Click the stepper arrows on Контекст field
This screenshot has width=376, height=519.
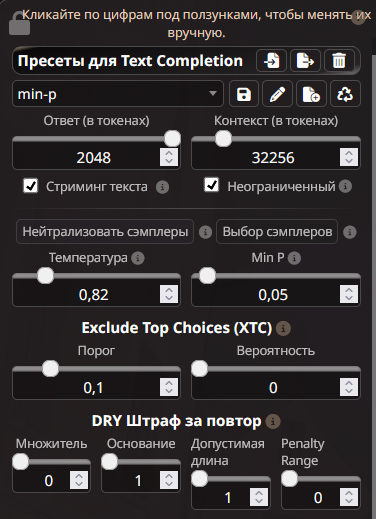(349, 157)
